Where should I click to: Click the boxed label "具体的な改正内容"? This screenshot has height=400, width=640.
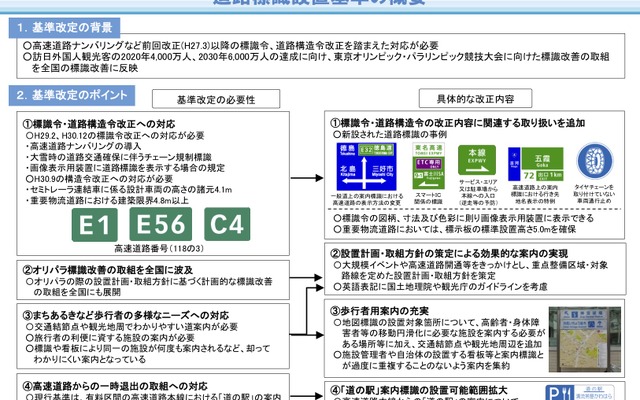[476, 98]
